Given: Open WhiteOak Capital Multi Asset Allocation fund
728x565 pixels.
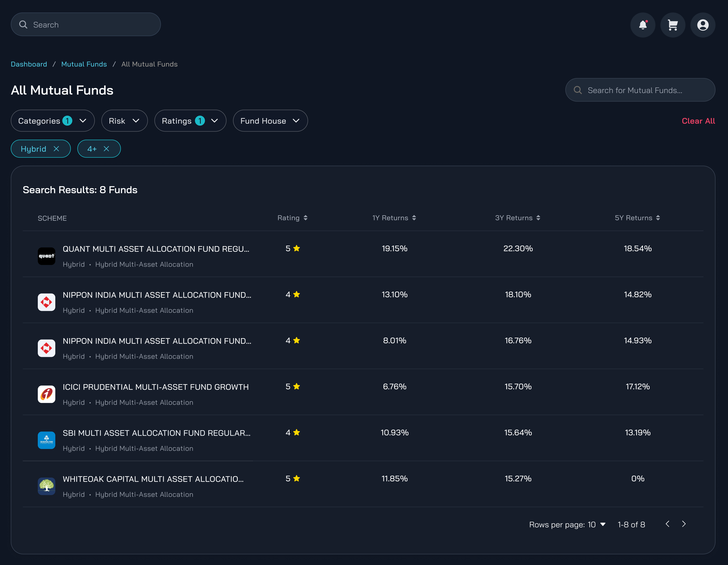Looking at the screenshot, I should [x=153, y=479].
